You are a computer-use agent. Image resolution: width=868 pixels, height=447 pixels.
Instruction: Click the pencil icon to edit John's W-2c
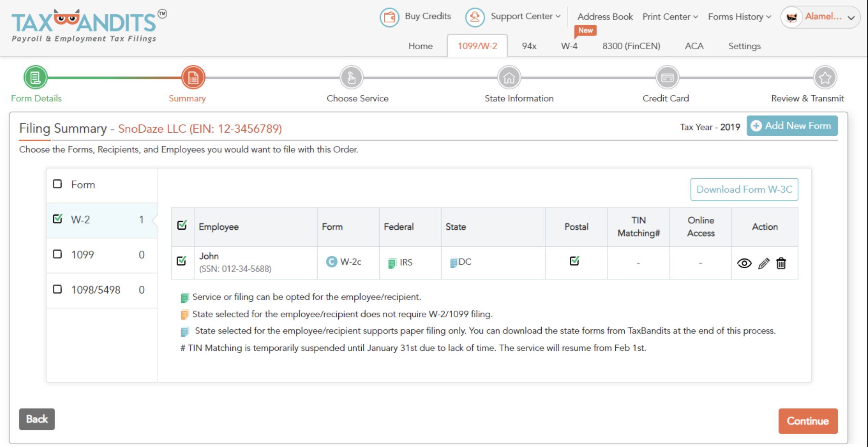[x=763, y=263]
